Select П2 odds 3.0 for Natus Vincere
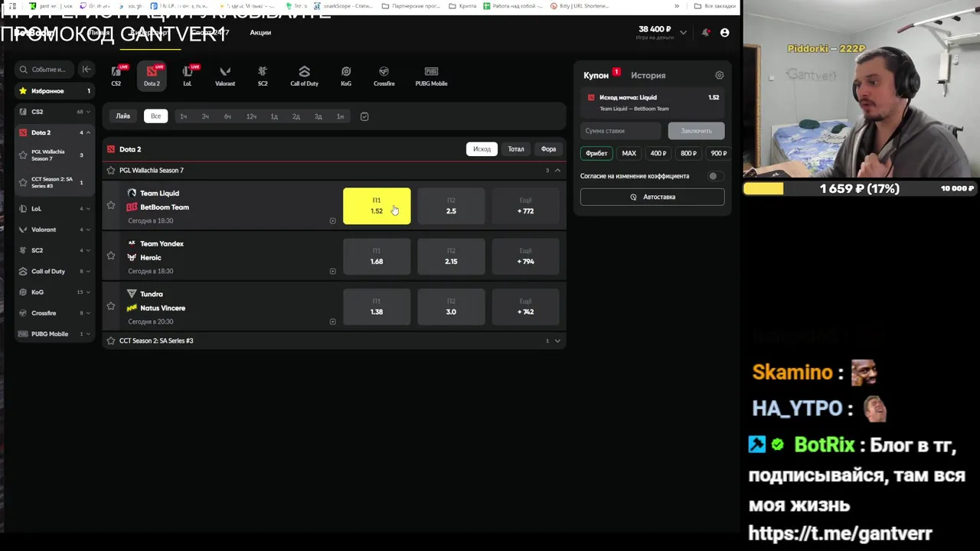 (451, 307)
